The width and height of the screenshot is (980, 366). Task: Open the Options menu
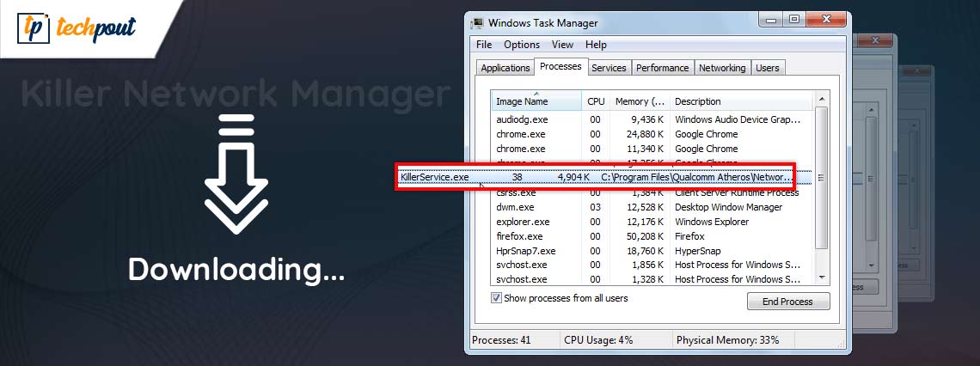tap(521, 45)
